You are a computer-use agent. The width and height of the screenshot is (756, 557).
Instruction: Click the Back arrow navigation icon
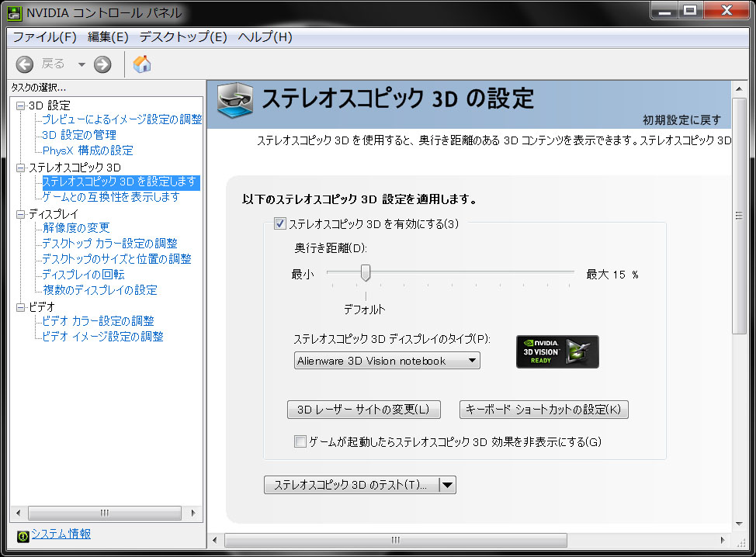[25, 64]
